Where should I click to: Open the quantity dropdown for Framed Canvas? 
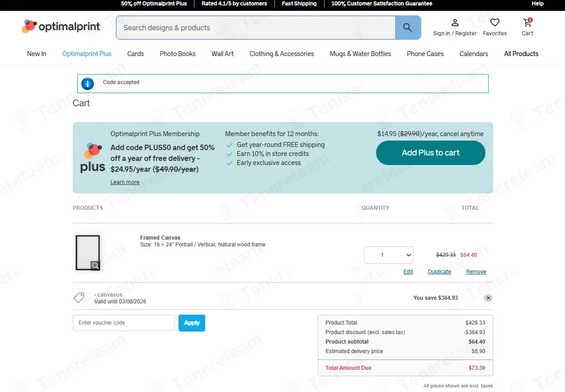(389, 255)
